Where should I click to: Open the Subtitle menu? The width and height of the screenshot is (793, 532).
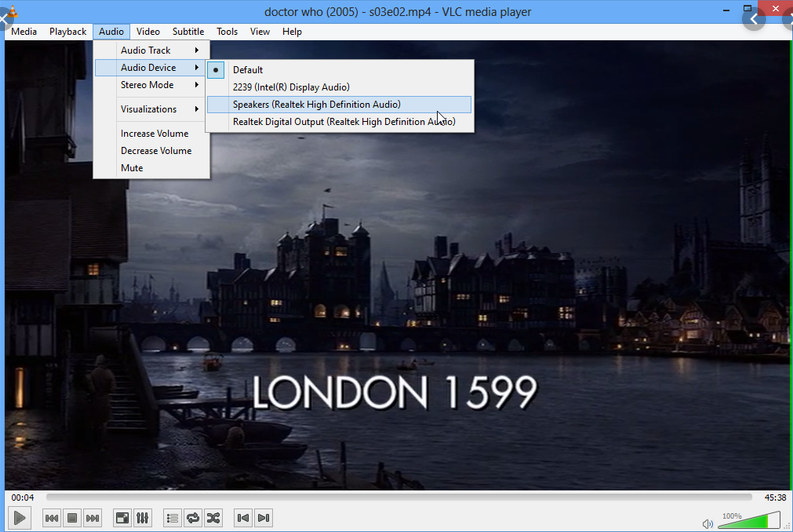tap(188, 32)
